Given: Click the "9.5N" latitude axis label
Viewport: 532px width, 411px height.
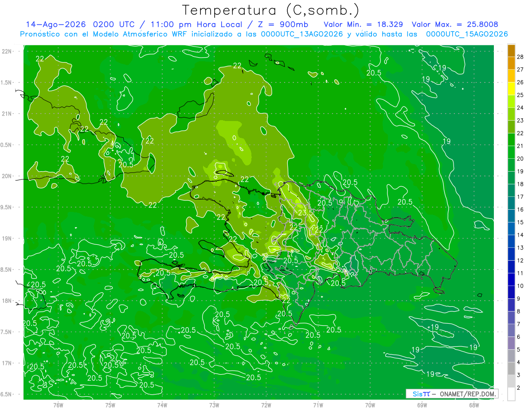Looking at the screenshot, I should tap(7, 207).
